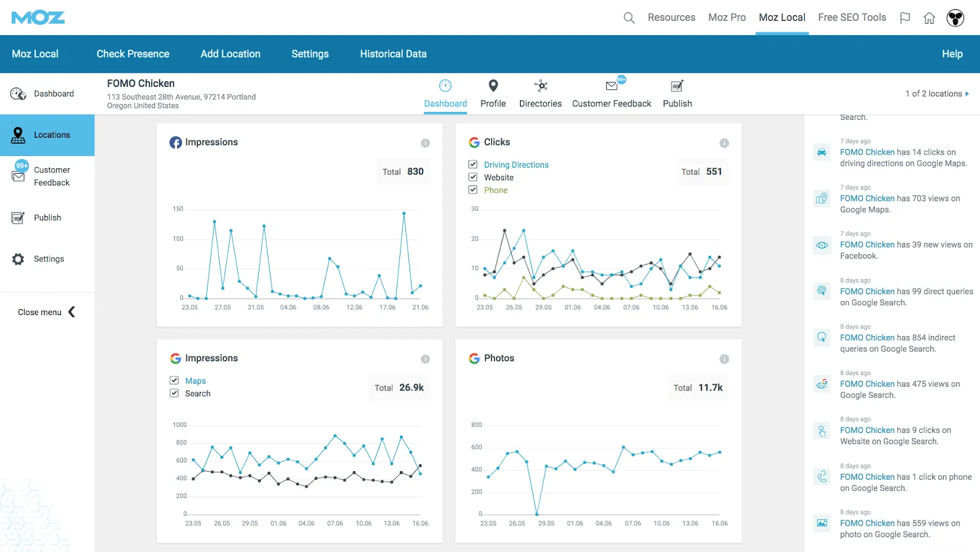Click the search magnifier icon

(x=629, y=18)
